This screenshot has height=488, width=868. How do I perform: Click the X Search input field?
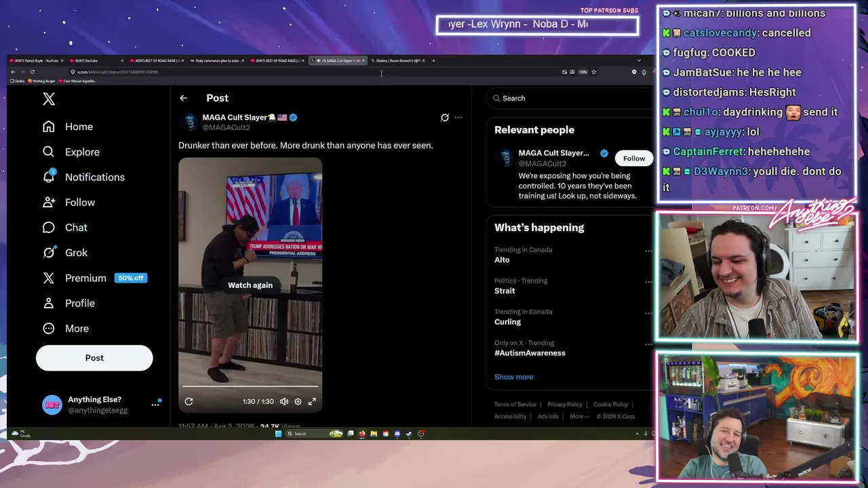click(x=570, y=98)
